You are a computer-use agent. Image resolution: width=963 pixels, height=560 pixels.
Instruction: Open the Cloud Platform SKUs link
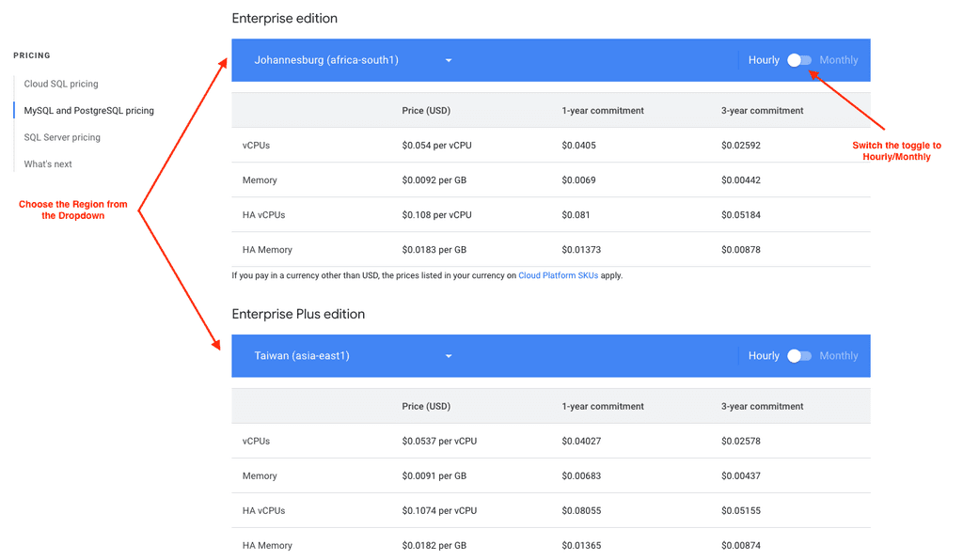(559, 275)
